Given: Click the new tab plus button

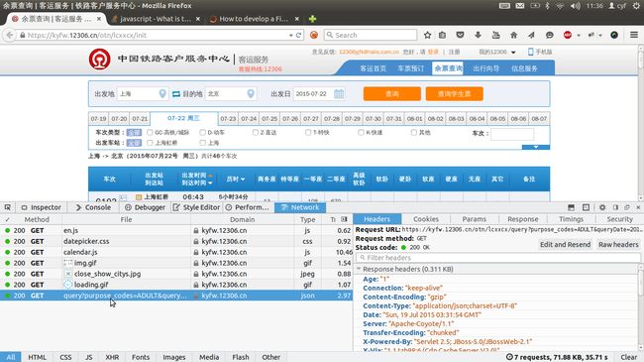Looking at the screenshot, I should (312, 19).
